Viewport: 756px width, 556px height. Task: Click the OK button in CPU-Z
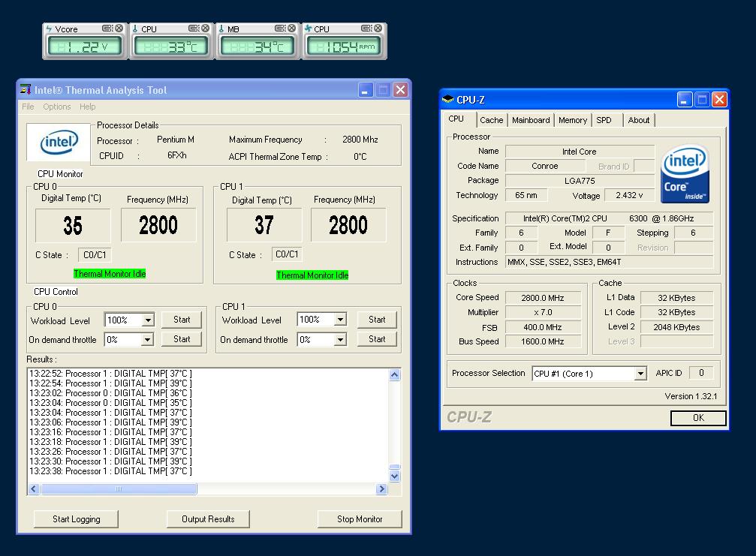click(x=698, y=418)
